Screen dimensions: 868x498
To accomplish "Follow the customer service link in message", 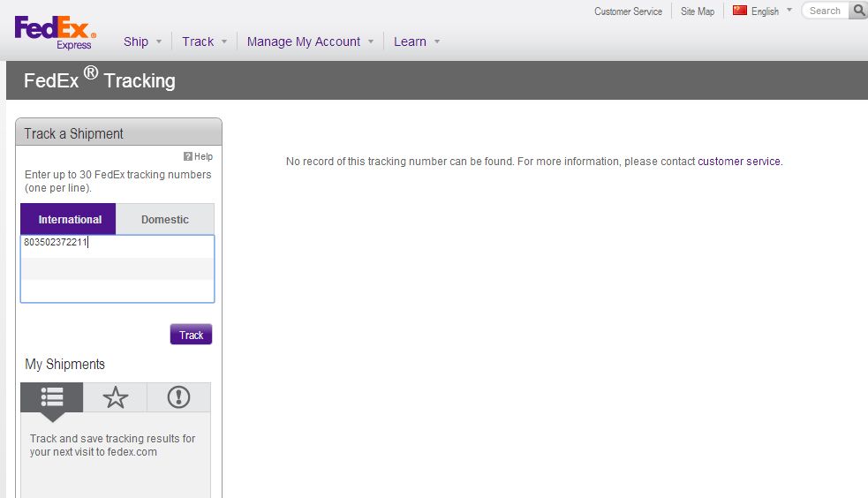I will click(x=739, y=161).
